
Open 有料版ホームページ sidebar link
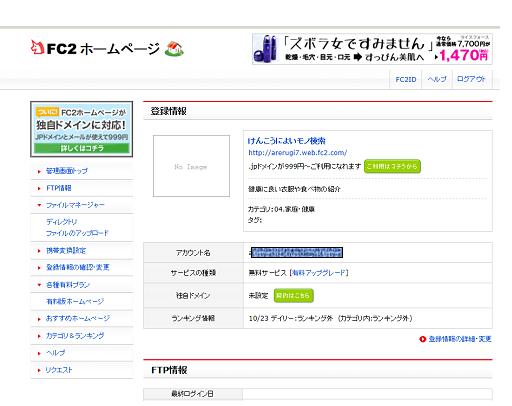pos(75,301)
